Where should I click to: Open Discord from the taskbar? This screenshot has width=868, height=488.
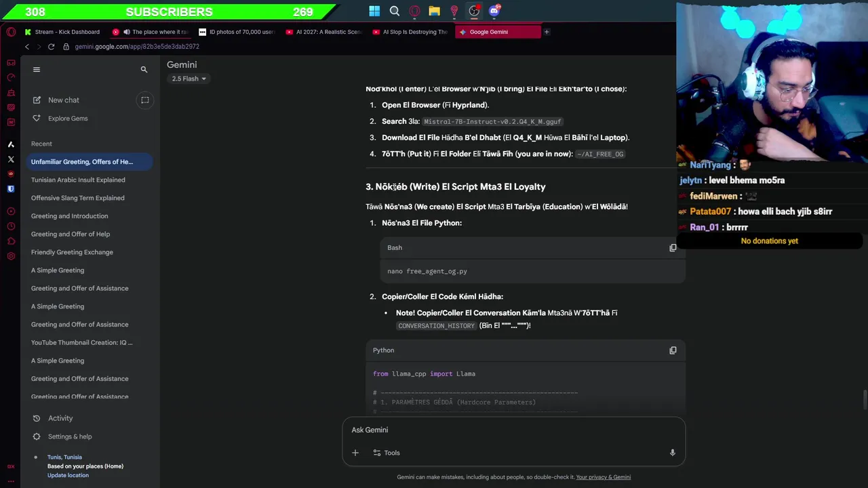(494, 11)
